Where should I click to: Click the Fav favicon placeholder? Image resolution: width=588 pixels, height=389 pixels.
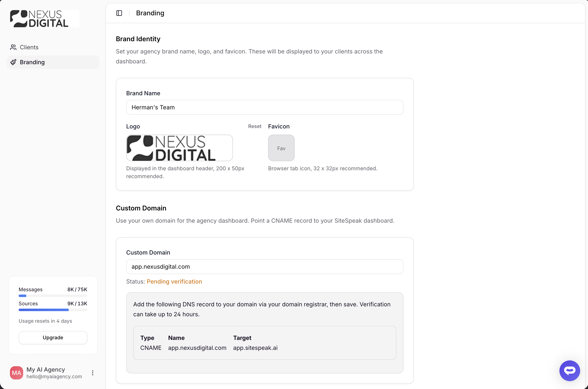[x=281, y=148]
